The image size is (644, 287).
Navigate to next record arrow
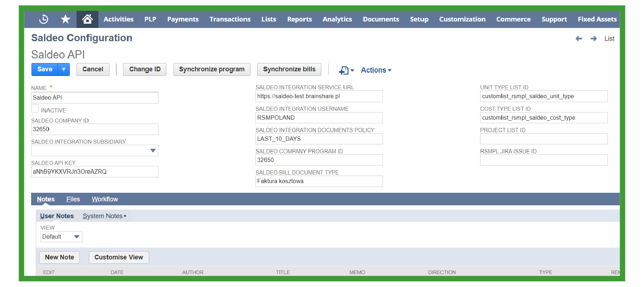(594, 39)
